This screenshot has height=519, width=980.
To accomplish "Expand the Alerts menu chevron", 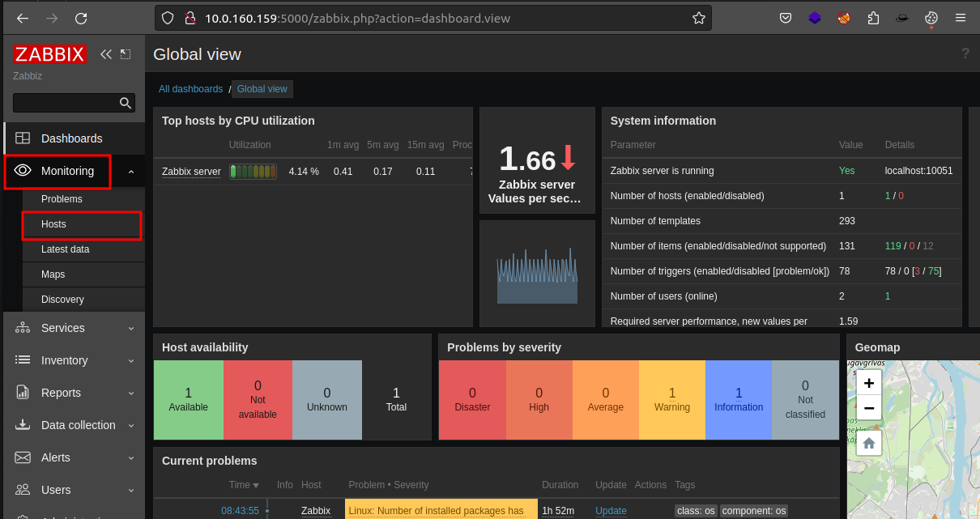I will pyautogui.click(x=131, y=457).
